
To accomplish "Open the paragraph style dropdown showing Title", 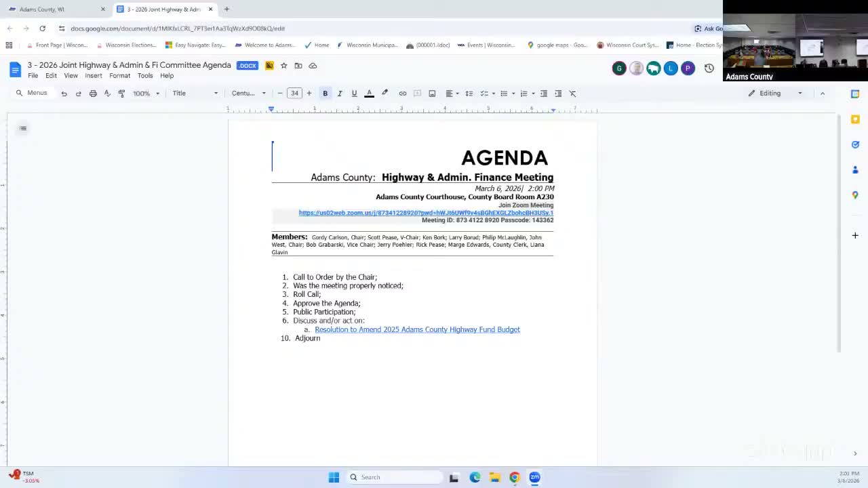I will 195,94.
